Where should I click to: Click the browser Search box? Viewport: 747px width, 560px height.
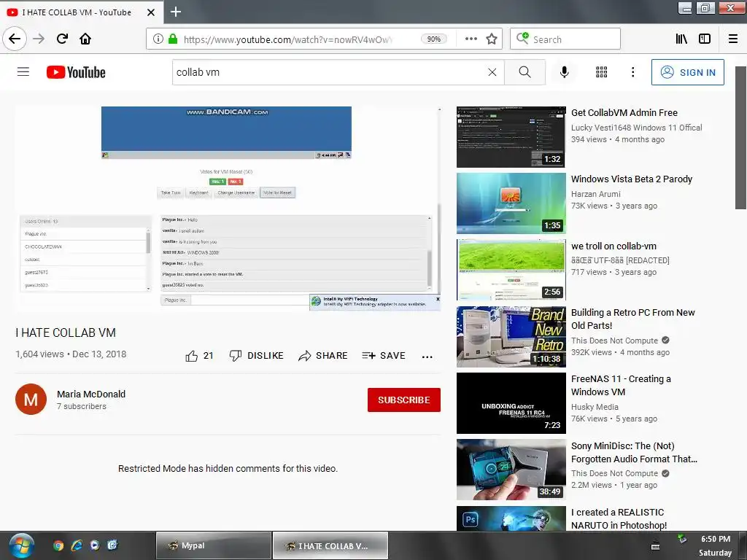[565, 39]
